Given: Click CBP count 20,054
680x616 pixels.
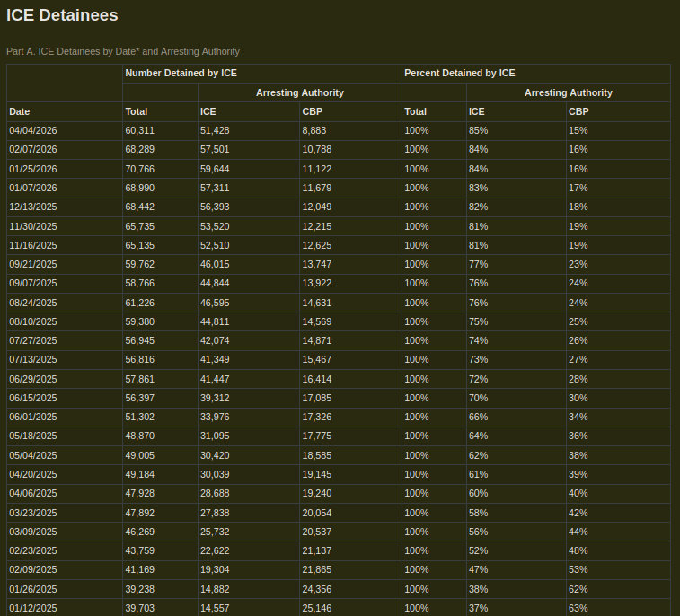Looking at the screenshot, I should pyautogui.click(x=317, y=514).
